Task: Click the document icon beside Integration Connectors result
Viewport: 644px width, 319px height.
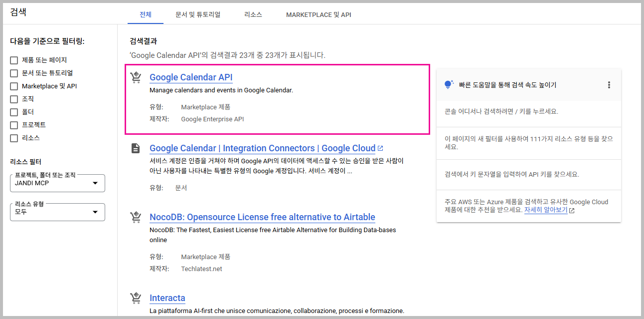Action: [135, 148]
